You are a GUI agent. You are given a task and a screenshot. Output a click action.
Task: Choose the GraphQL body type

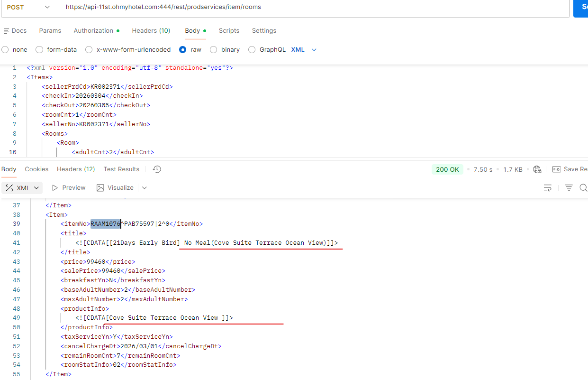[x=267, y=49]
